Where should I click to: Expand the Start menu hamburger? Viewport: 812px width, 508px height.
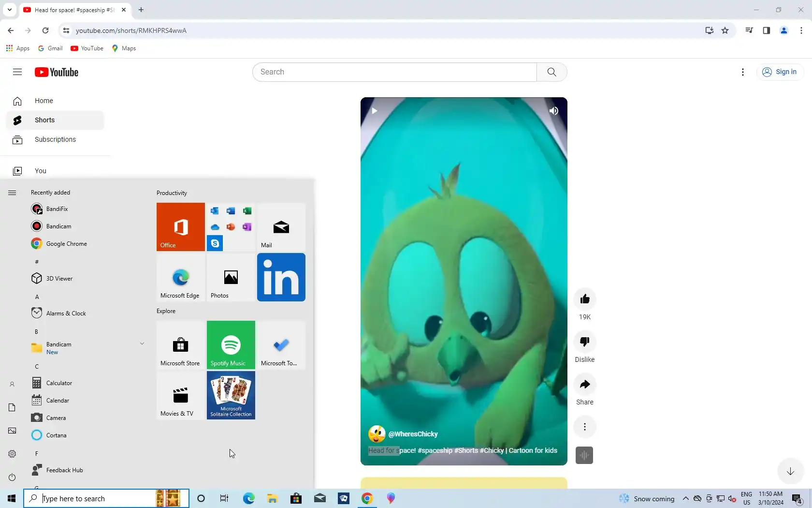pos(12,193)
